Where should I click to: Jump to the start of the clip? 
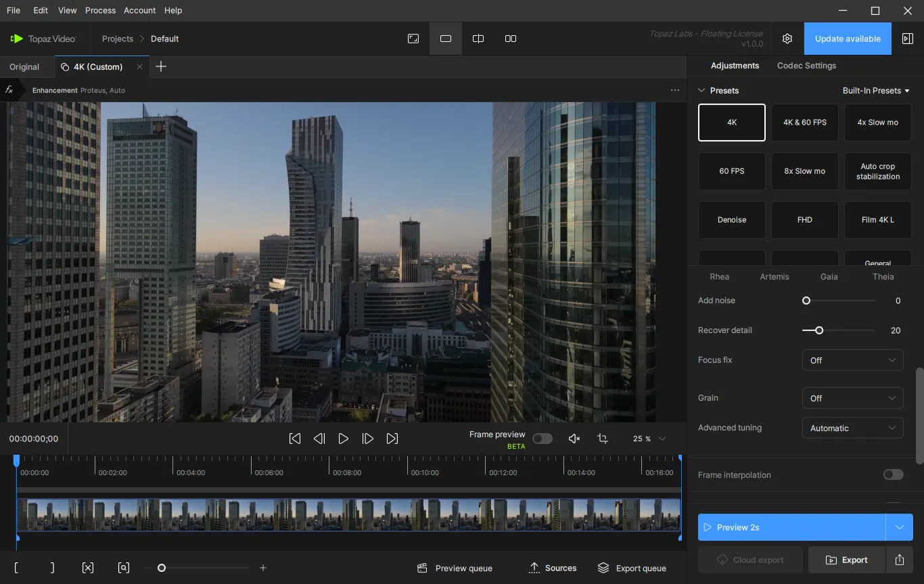(x=295, y=439)
